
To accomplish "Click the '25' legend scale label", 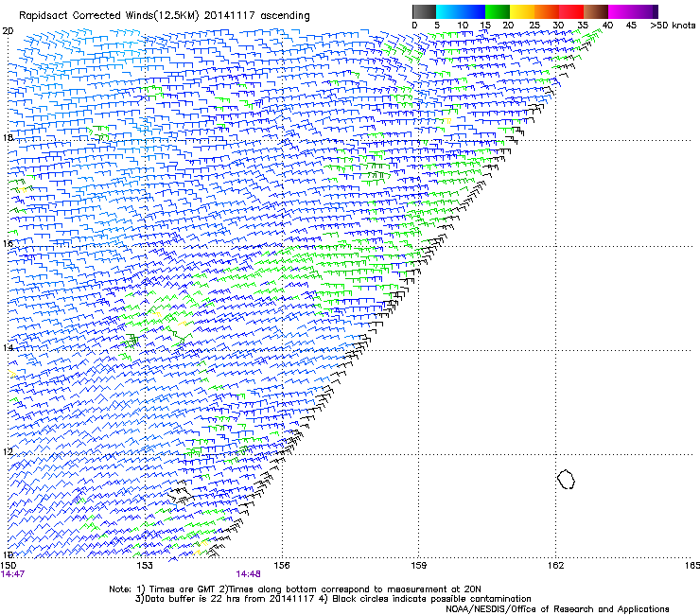I will pos(534,26).
